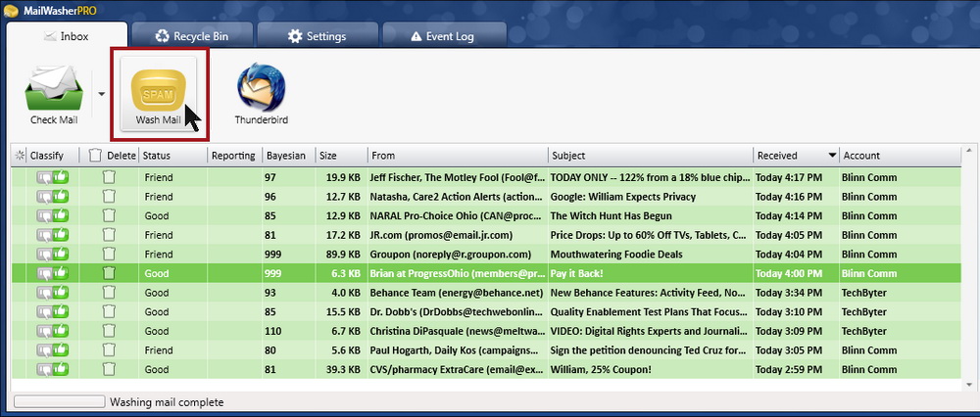Open the Recycle Bin tab
Viewport: 980px width, 417px height.
(x=192, y=36)
